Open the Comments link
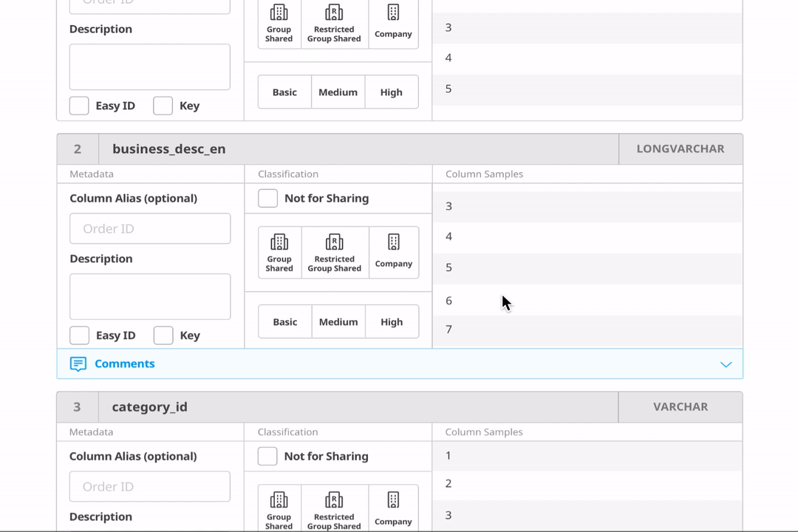798x532 pixels. point(125,364)
